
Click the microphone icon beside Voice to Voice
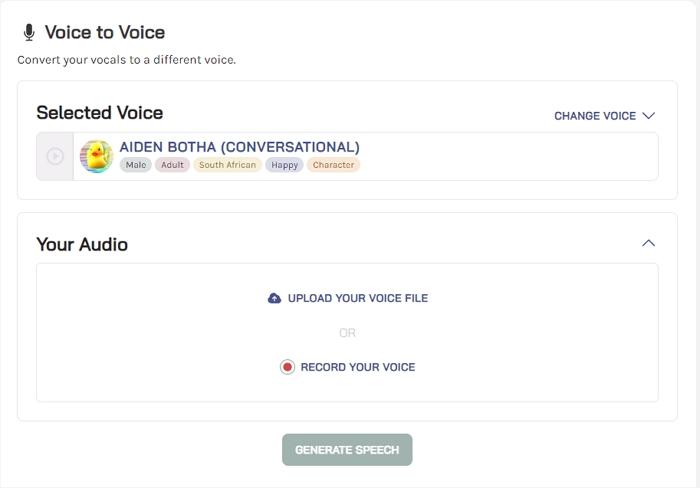click(29, 33)
